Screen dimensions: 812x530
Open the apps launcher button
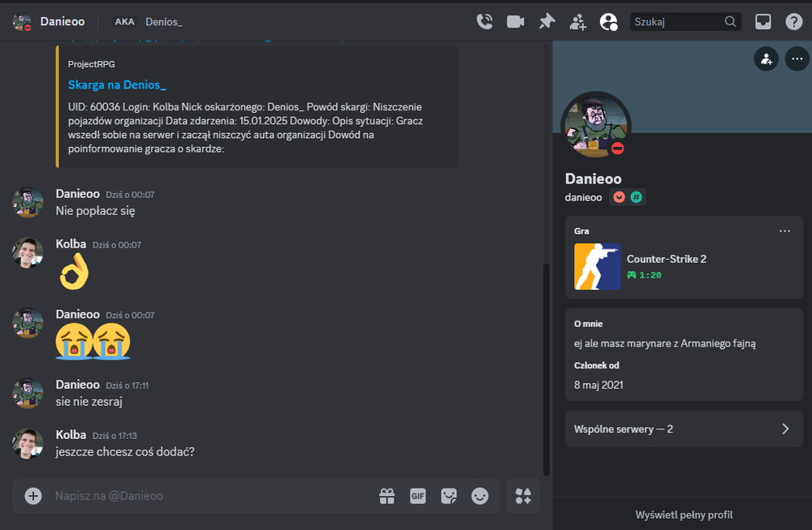(523, 496)
